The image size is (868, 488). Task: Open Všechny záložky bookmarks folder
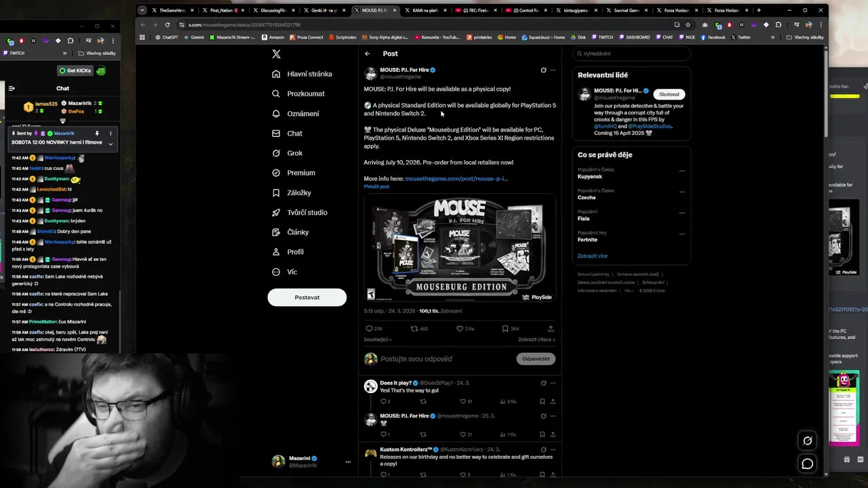(804, 37)
